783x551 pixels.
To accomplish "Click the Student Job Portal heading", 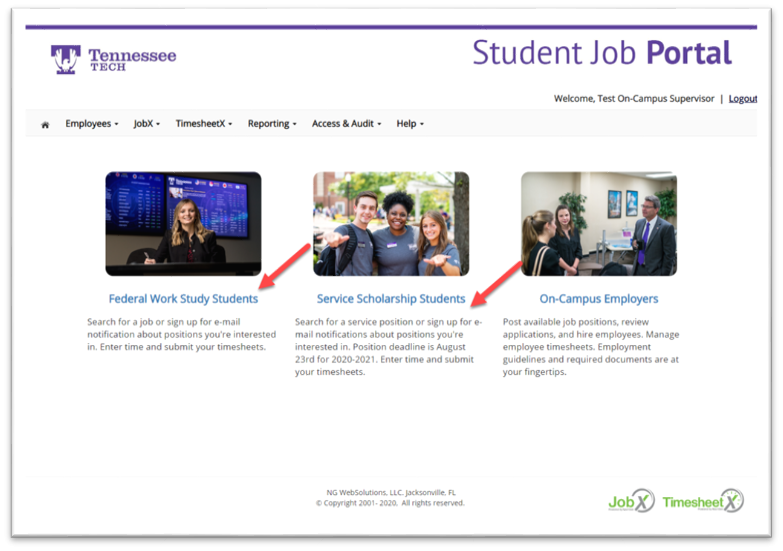I will click(x=602, y=53).
